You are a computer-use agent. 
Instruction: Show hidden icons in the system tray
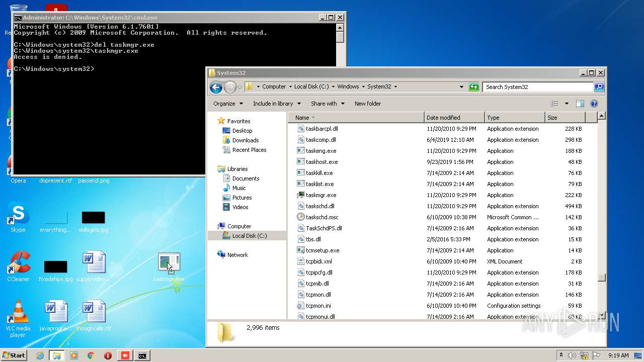click(x=560, y=355)
